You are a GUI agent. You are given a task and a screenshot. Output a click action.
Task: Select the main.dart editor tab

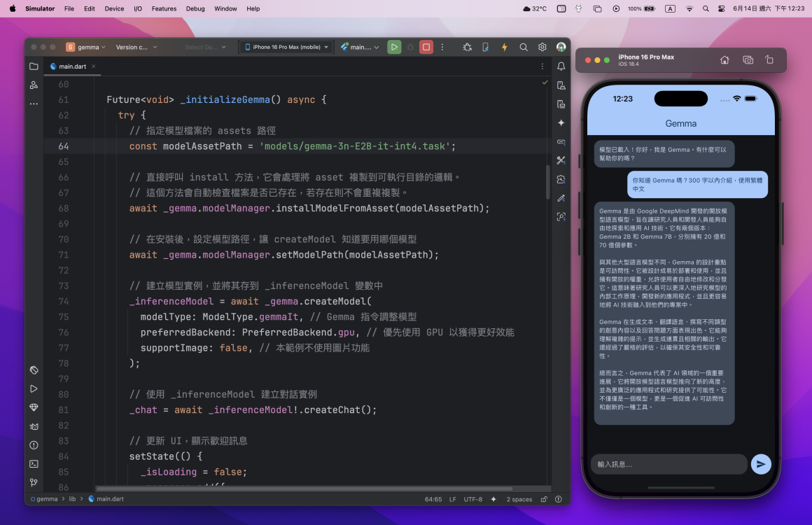[x=73, y=66]
